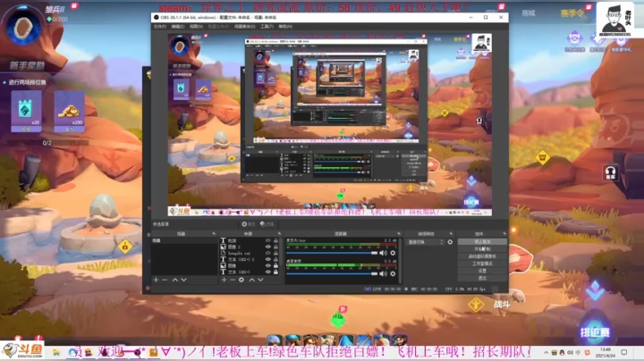644x361 pixels.
Task: Open source properties gear in Sources toolbar
Action: pos(241,280)
